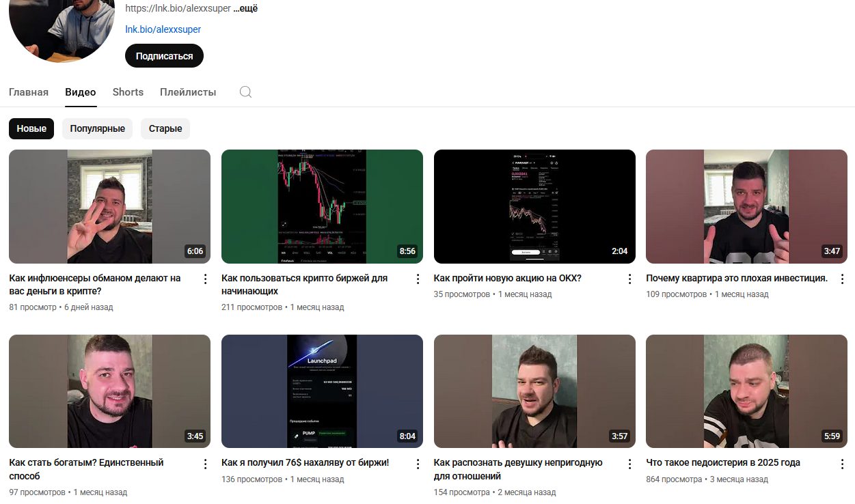Open the channel search magnifier icon
This screenshot has width=855, height=504.
pos(245,92)
